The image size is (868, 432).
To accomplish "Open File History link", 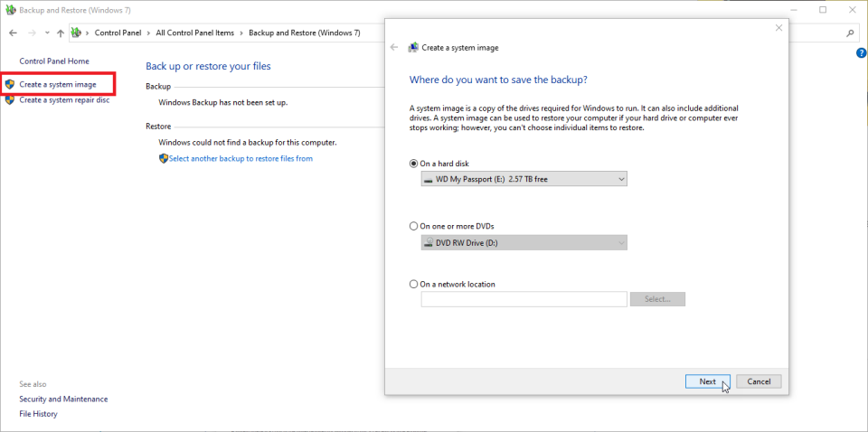I will [x=38, y=414].
